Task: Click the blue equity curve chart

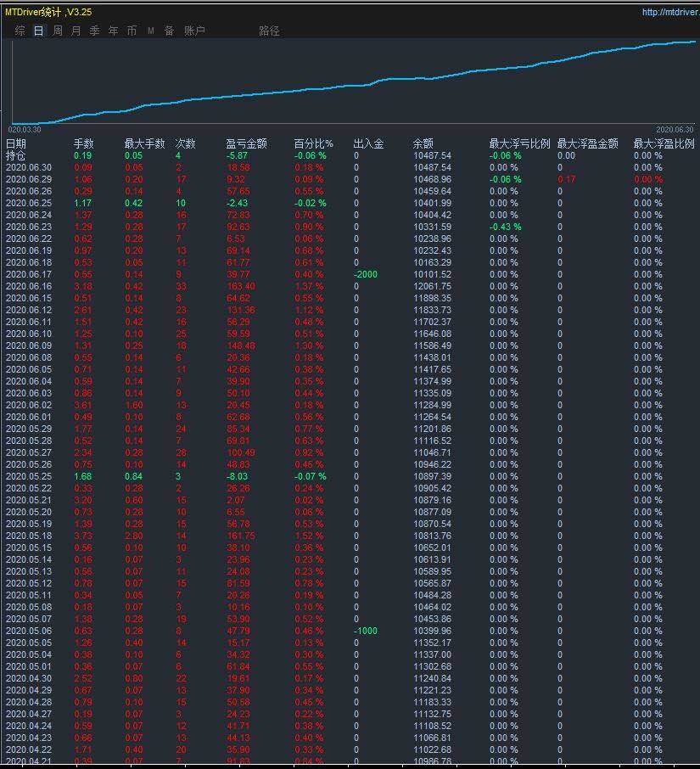Action: click(353, 82)
